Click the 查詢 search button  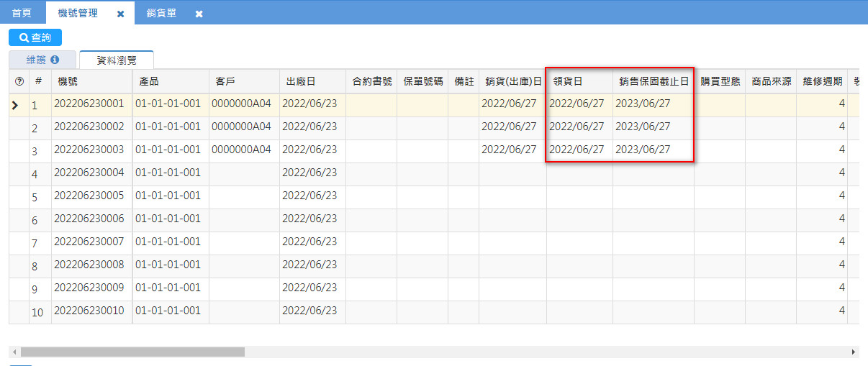tap(35, 37)
